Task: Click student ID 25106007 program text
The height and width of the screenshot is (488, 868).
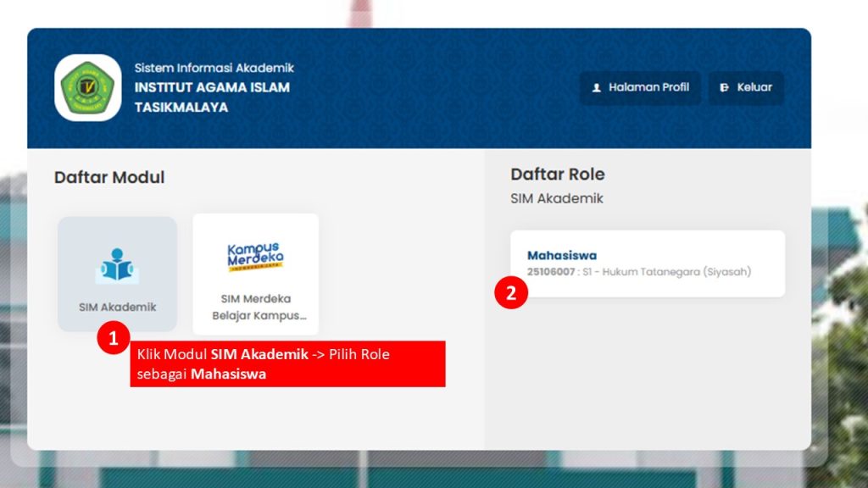Action: click(639, 272)
